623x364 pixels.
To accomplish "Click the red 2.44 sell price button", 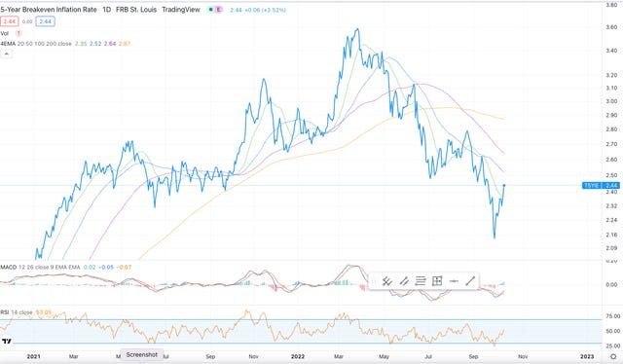I will click(x=9, y=21).
